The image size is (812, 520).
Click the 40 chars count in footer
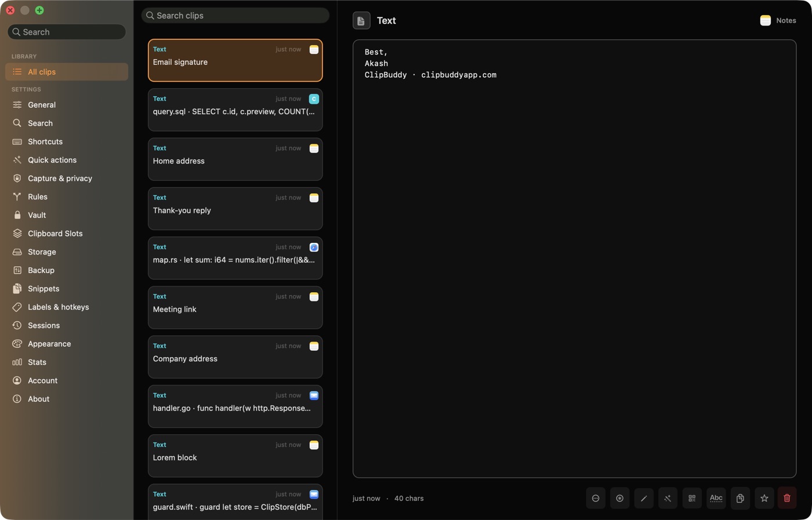409,499
